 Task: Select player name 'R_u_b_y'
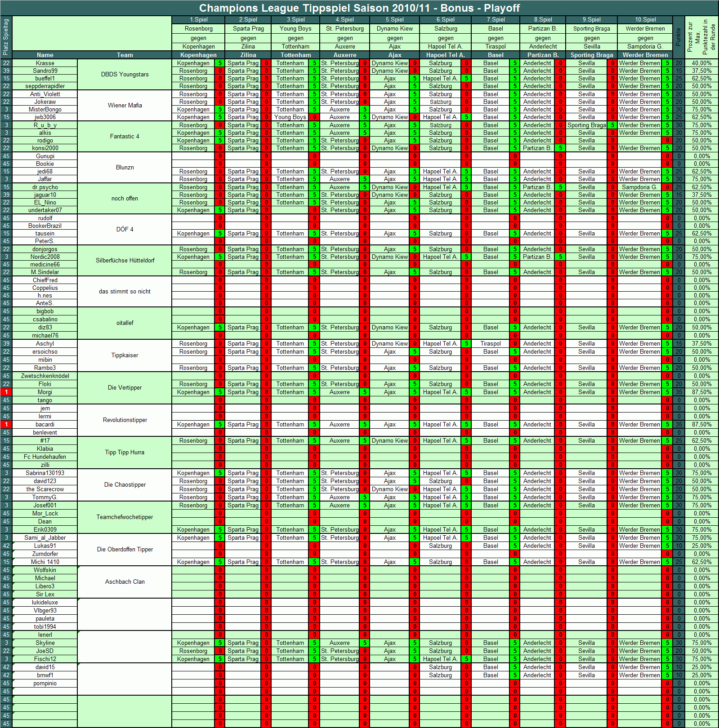(x=45, y=125)
